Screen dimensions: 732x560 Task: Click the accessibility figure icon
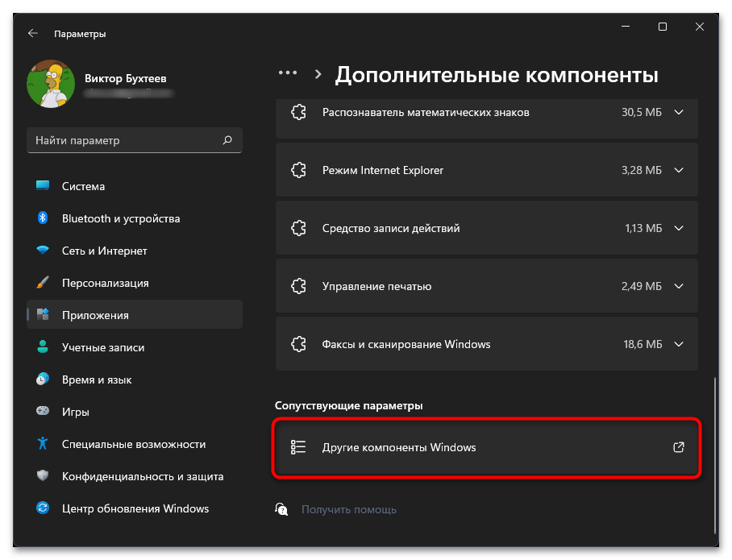click(x=43, y=443)
